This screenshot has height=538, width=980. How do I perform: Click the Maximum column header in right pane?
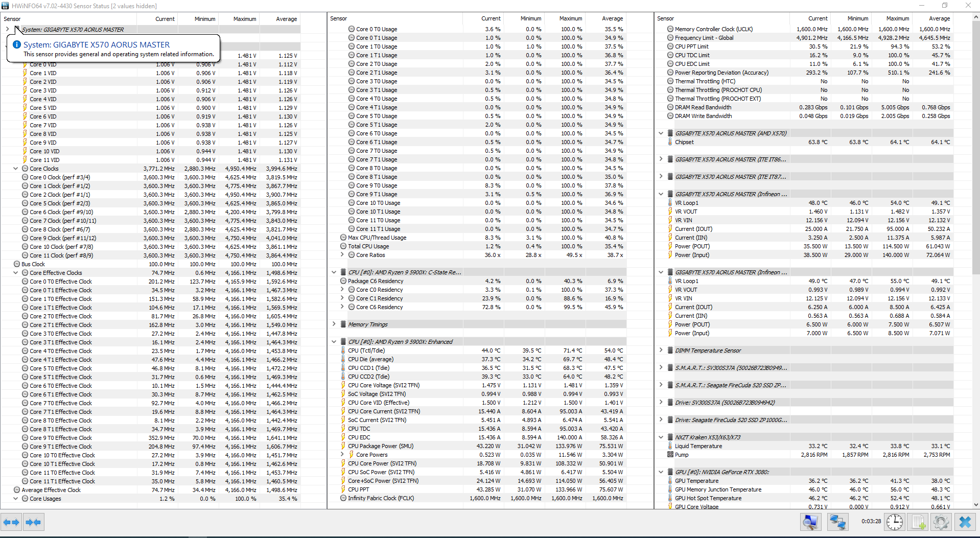tap(898, 18)
